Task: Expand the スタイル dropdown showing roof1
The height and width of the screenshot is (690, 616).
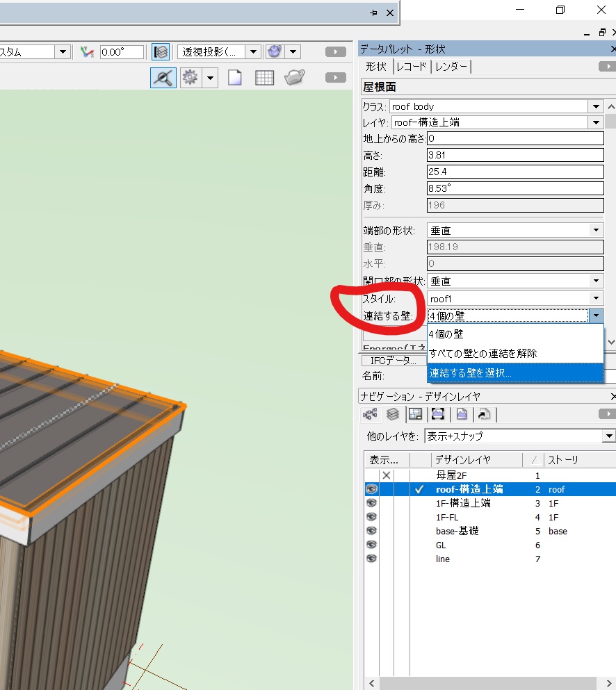Action: click(x=596, y=298)
